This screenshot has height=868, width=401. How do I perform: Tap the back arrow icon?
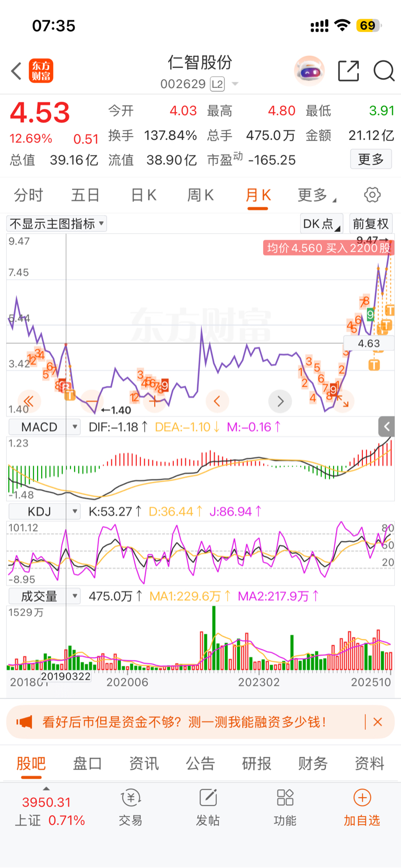[16, 71]
